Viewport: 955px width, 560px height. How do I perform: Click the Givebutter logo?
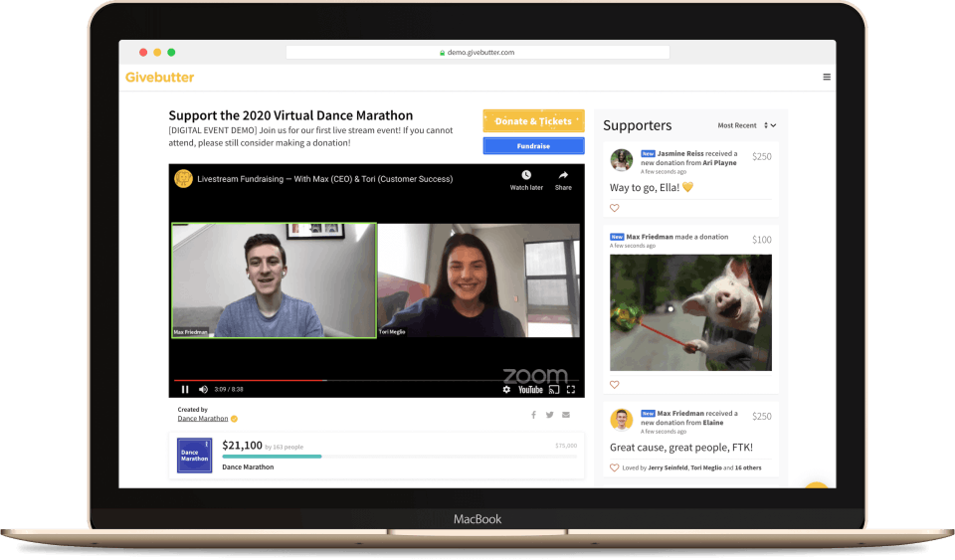point(159,78)
